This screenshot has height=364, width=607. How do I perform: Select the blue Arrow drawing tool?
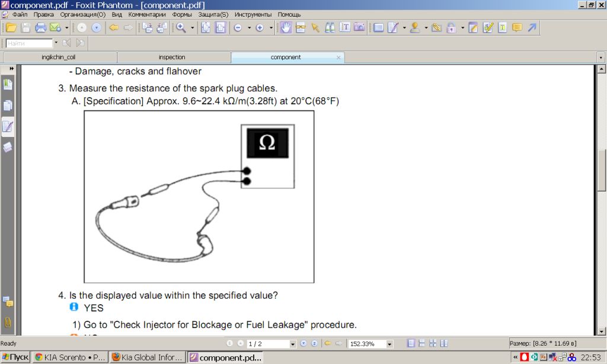532,27
